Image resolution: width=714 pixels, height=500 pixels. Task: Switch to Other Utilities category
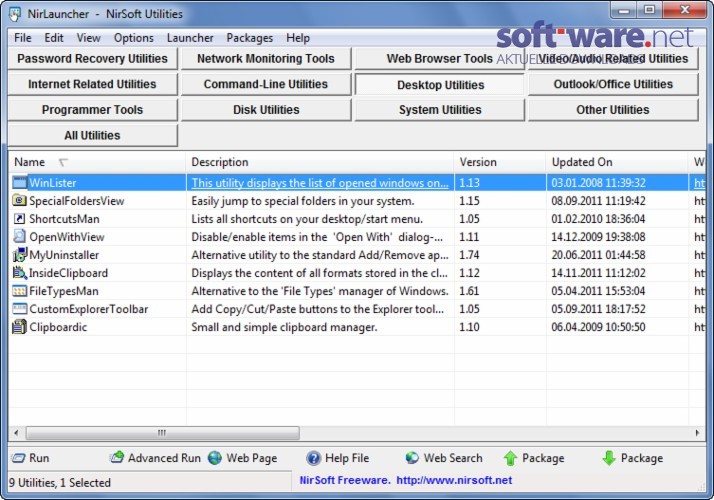coord(613,110)
